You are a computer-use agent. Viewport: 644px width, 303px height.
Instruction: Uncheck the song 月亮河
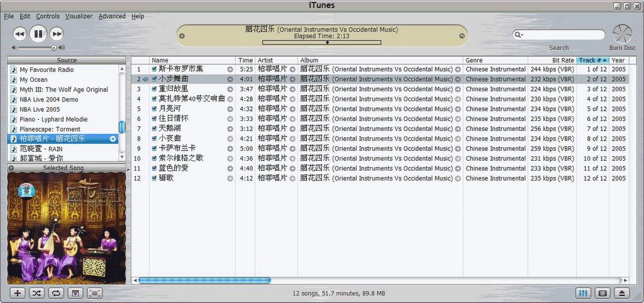pos(154,108)
